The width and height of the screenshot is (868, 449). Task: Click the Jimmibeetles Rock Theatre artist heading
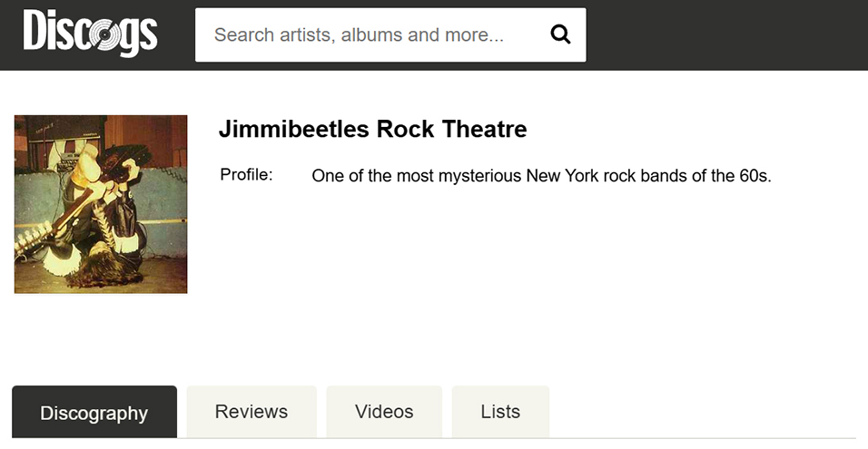[x=372, y=130]
